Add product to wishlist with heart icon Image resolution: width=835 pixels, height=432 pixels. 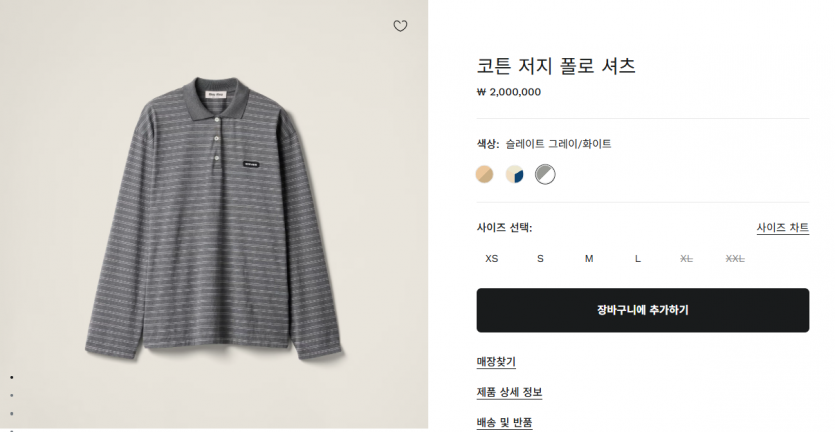click(x=400, y=26)
